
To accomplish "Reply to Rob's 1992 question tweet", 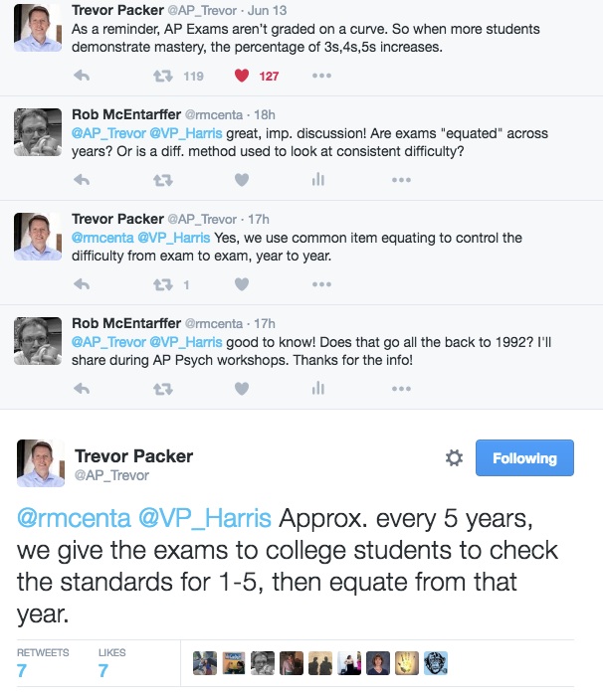I will coord(82,389).
